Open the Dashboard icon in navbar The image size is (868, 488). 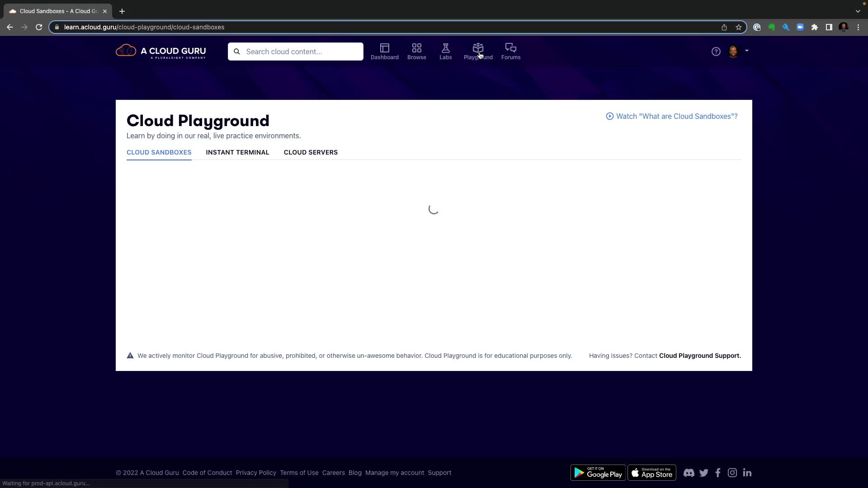(x=384, y=48)
